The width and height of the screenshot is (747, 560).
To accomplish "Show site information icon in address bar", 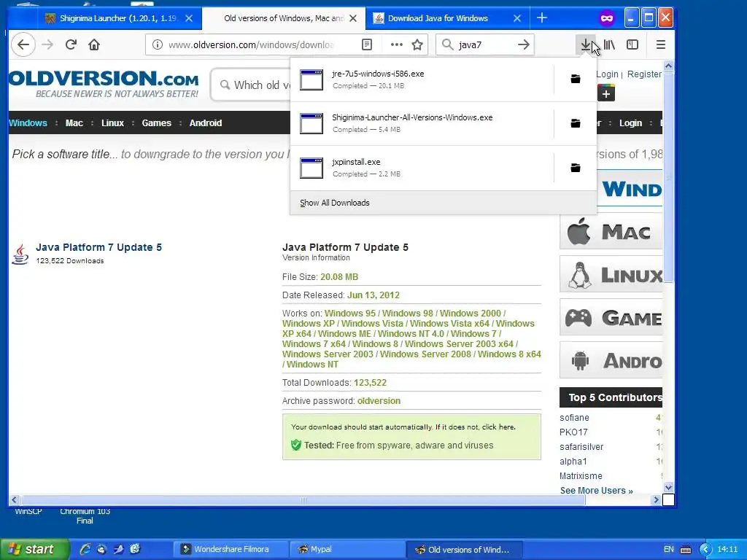I will point(158,44).
